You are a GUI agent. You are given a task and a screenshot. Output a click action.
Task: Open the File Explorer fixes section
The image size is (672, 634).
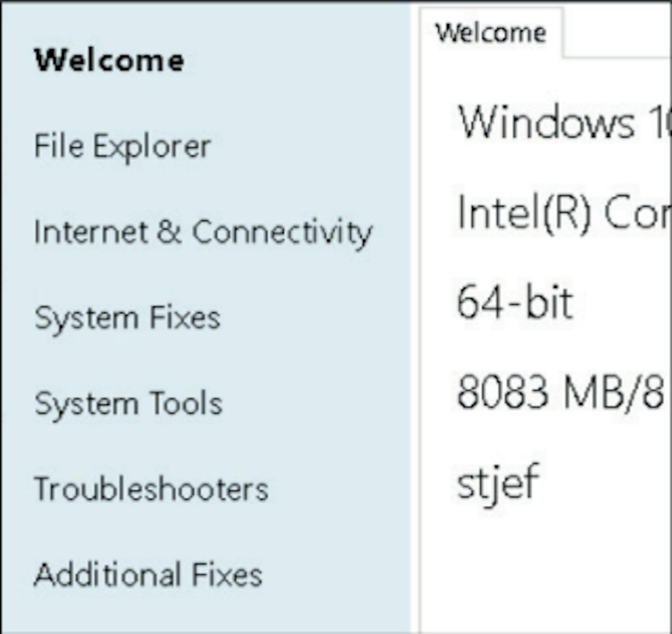(x=122, y=146)
